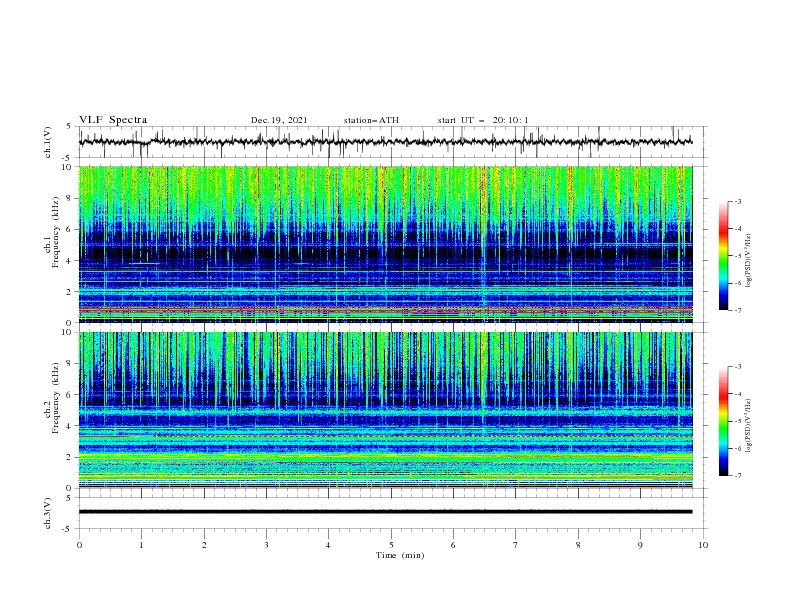The image size is (792, 612).
Task: Select the date text "Dec. 19, 2021"
Action: 279,120
